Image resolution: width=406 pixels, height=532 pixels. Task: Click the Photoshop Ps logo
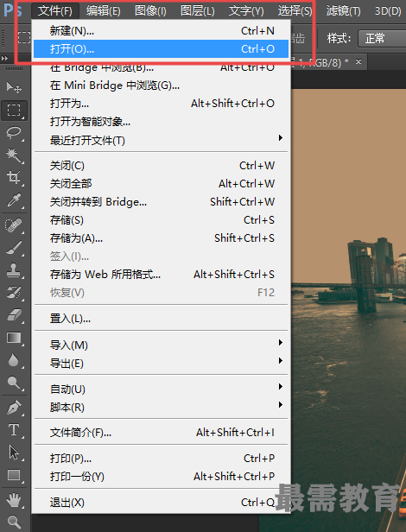click(x=12, y=10)
